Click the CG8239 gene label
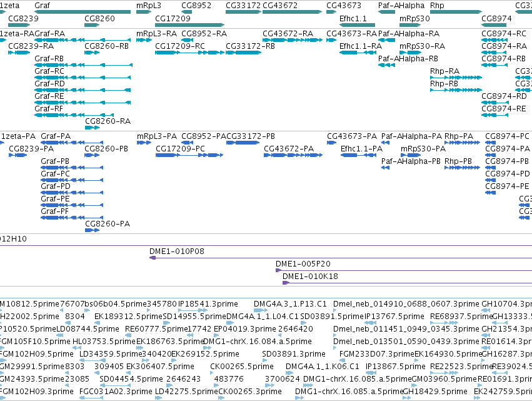 click(x=23, y=19)
